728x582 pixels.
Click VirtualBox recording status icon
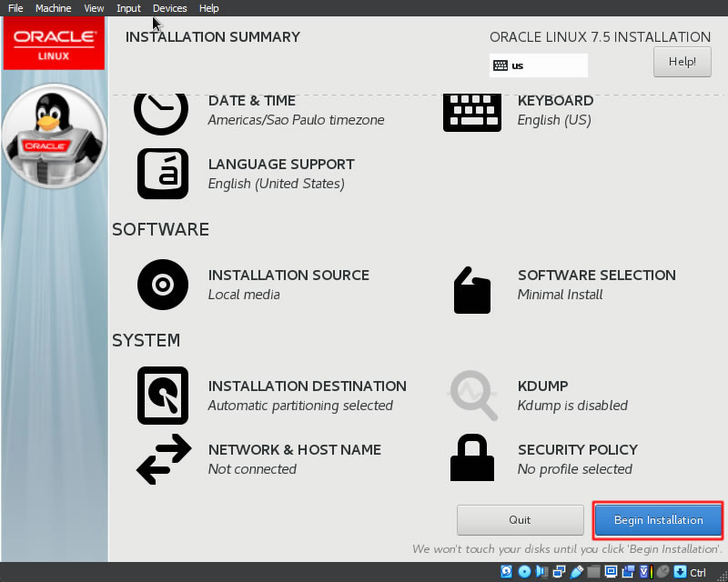click(x=629, y=572)
